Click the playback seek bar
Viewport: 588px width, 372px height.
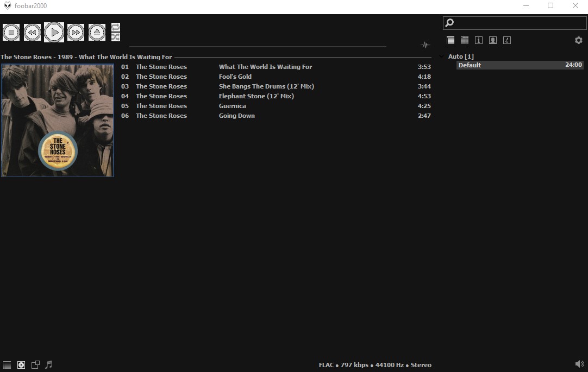click(258, 47)
